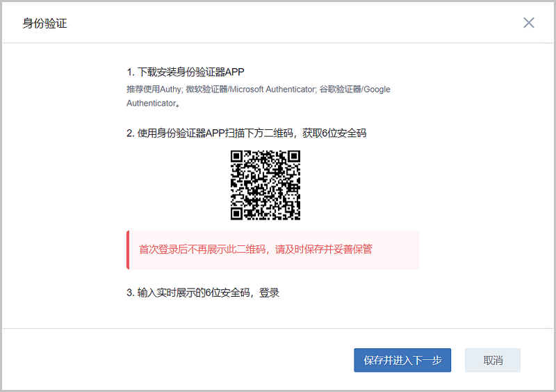Click the 身份验证 dialog title
Viewport: 556px width, 392px height.
coord(44,24)
